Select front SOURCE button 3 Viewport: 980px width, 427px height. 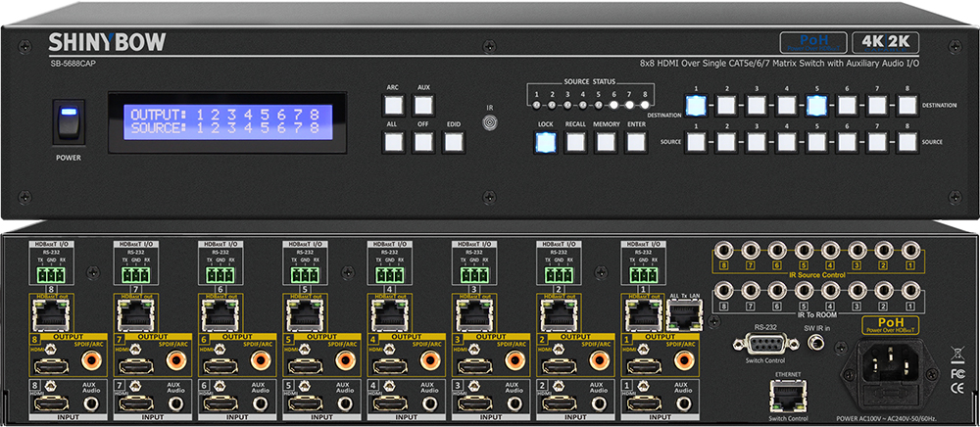coord(757,142)
